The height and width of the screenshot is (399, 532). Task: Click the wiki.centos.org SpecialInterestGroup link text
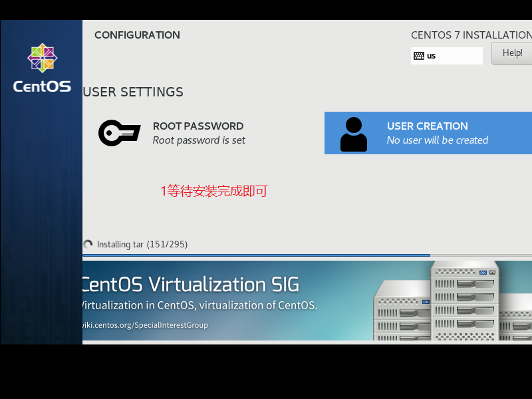point(145,325)
